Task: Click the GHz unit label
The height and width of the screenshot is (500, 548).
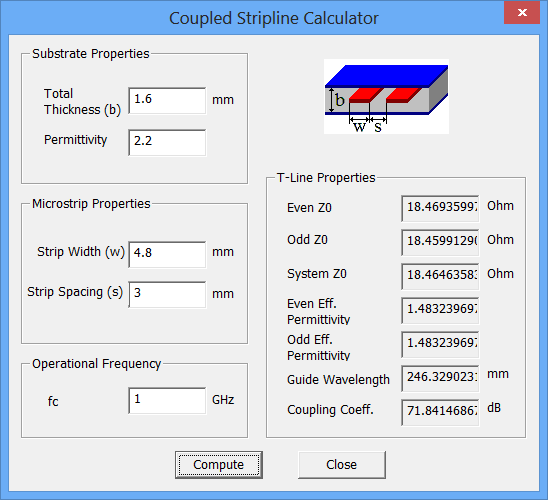Action: 223,400
